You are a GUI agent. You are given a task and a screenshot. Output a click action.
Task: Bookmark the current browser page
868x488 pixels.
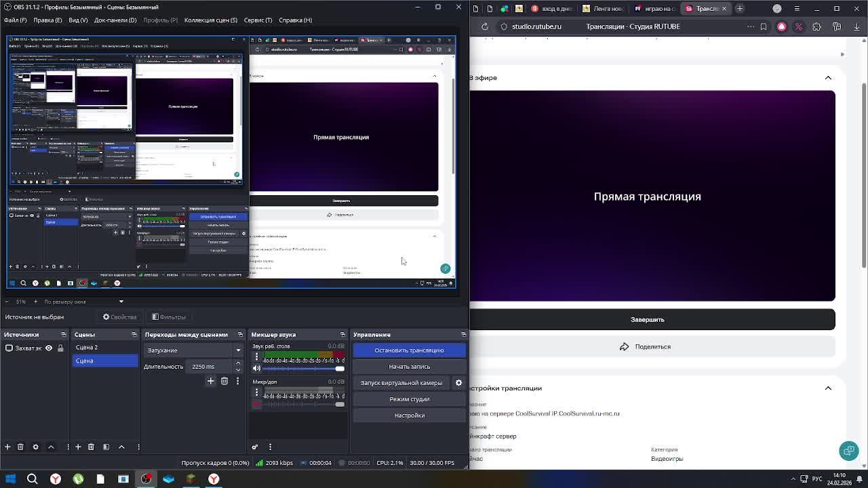[x=764, y=26]
